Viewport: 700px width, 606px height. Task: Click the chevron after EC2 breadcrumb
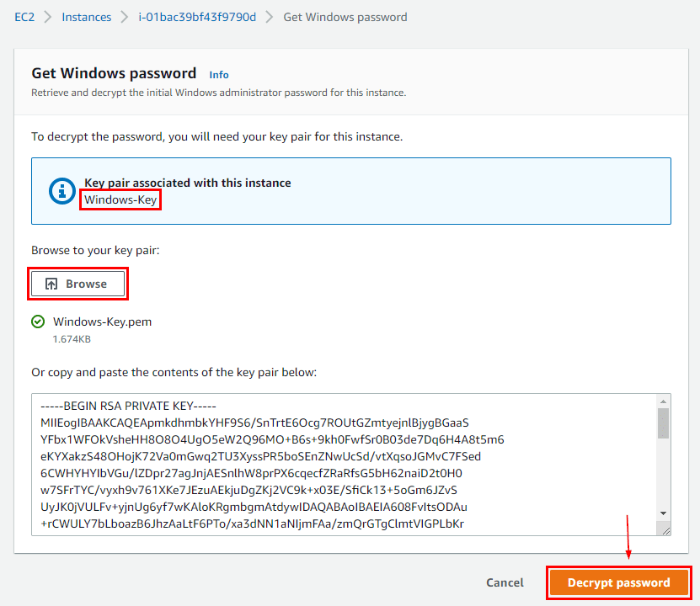point(47,17)
